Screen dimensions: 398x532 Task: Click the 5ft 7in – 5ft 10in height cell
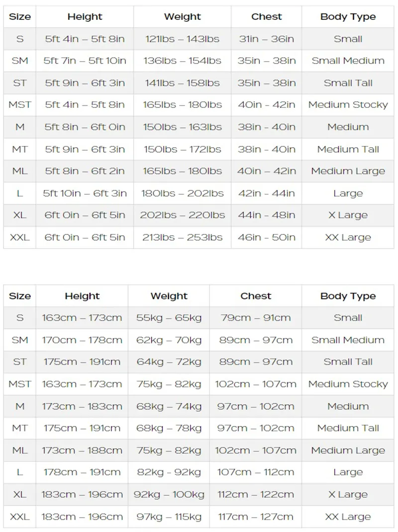click(x=85, y=61)
